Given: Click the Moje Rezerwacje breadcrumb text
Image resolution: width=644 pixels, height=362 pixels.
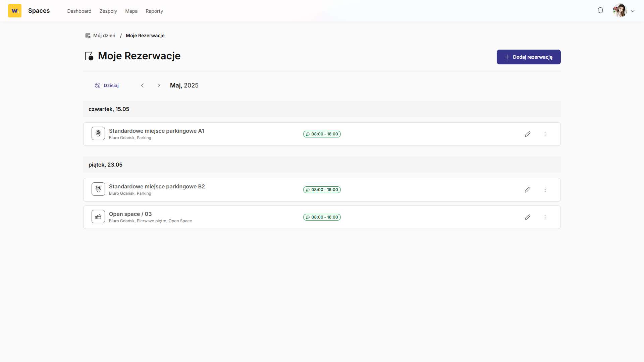Looking at the screenshot, I should [145, 36].
